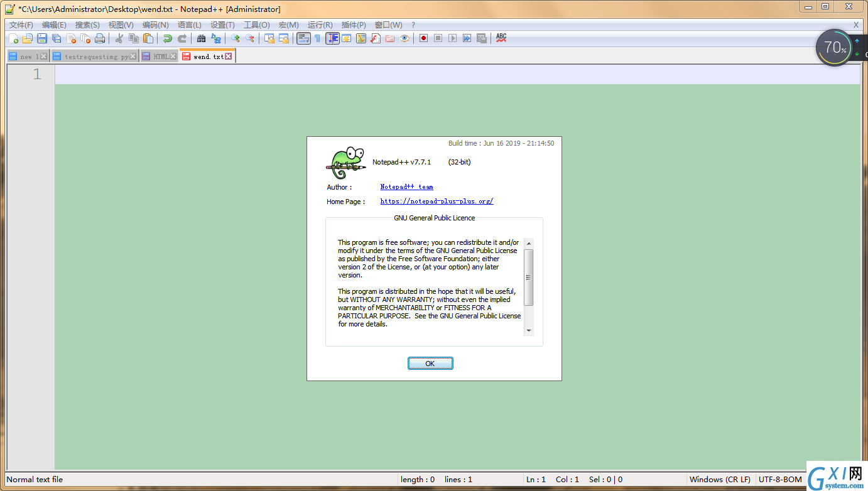
Task: Open the 设置(T) menu
Action: pyautogui.click(x=222, y=25)
